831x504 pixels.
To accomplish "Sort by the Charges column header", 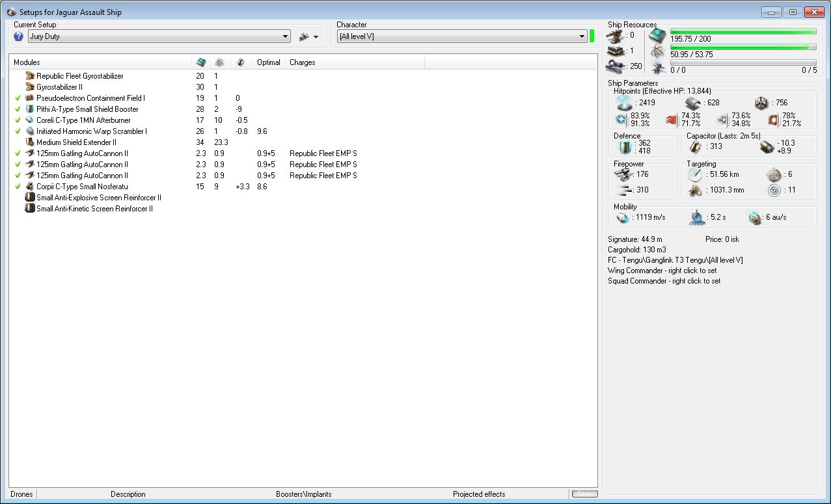I will 355,62.
